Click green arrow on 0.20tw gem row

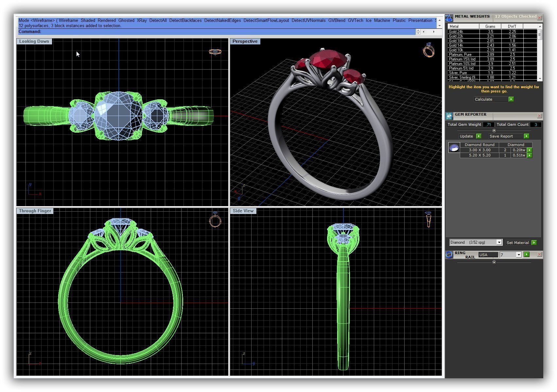click(x=530, y=150)
